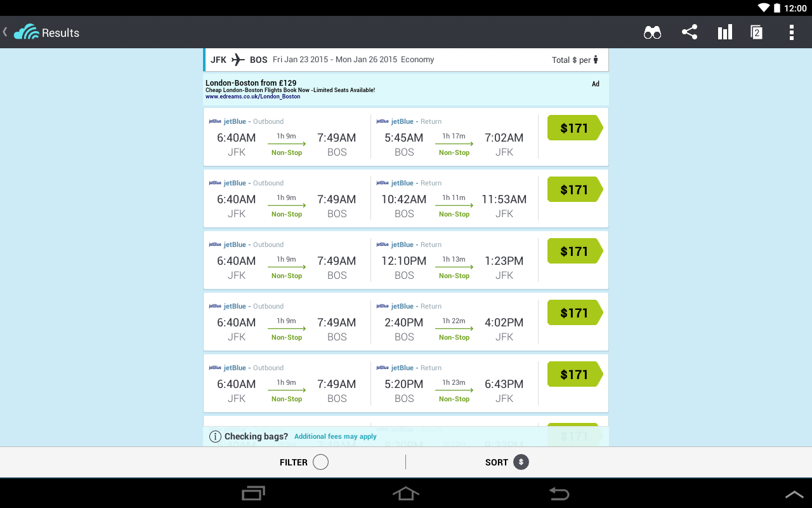This screenshot has width=812, height=508.
Task: Tap the 6:43PM JFK arrival time
Action: pyautogui.click(x=504, y=384)
